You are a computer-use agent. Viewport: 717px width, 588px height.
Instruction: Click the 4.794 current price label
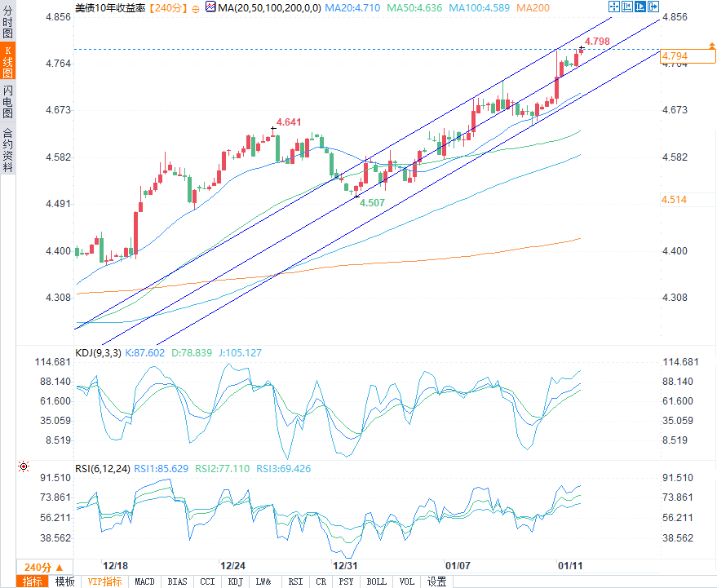[675, 55]
